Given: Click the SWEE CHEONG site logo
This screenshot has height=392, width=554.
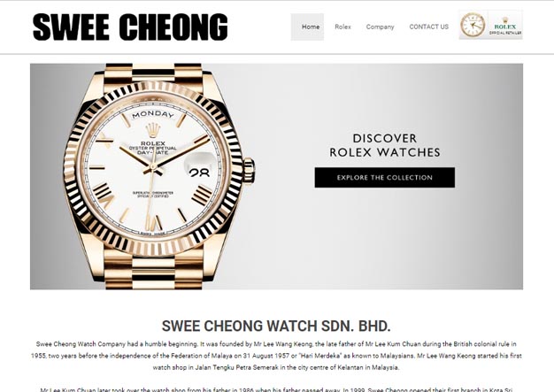Looking at the screenshot, I should tap(130, 27).
